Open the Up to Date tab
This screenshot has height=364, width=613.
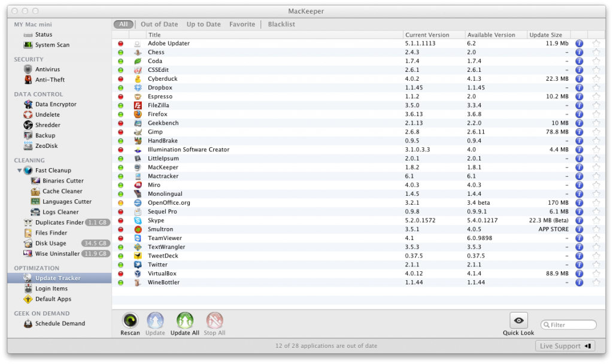[x=204, y=24]
